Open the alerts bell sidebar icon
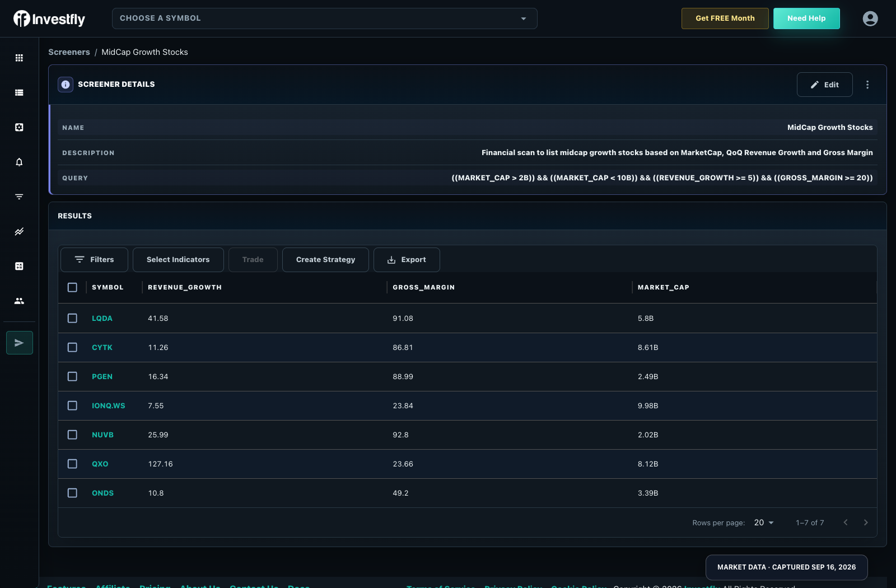The width and height of the screenshot is (896, 588). 19,162
